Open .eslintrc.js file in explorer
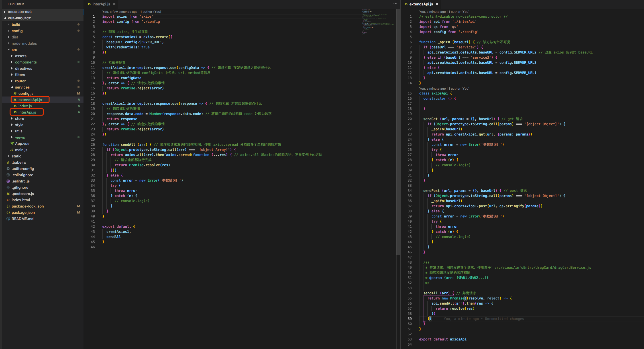The image size is (644, 349). pos(21,181)
